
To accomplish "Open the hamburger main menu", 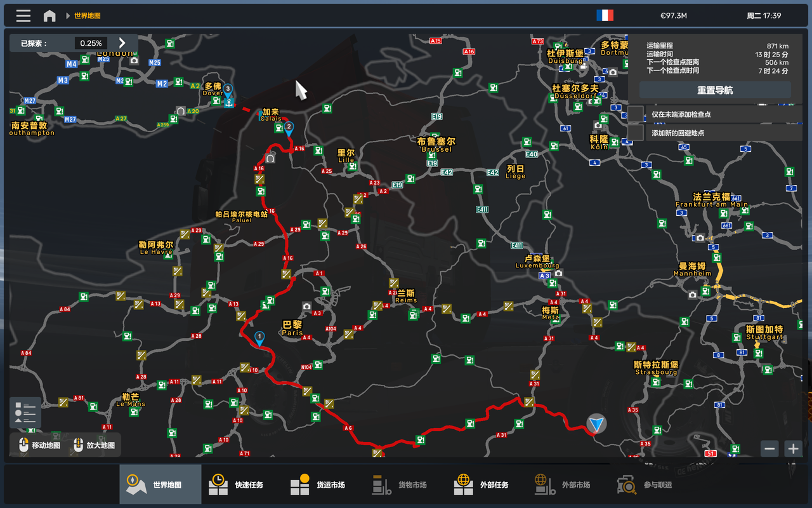I will point(23,16).
